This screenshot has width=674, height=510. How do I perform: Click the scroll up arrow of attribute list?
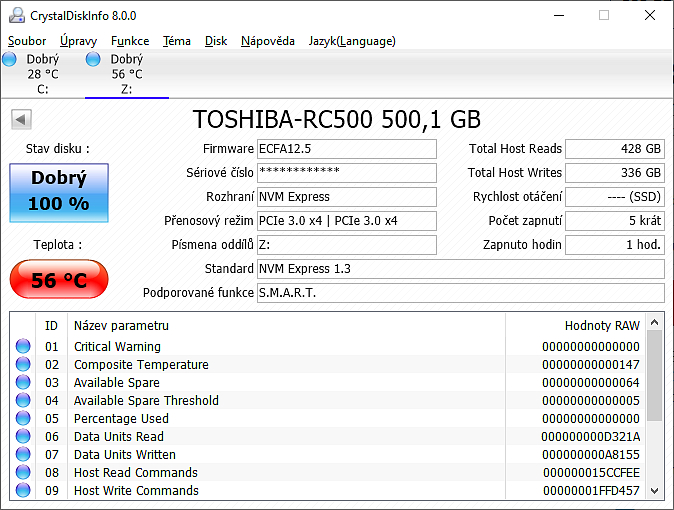point(655,322)
